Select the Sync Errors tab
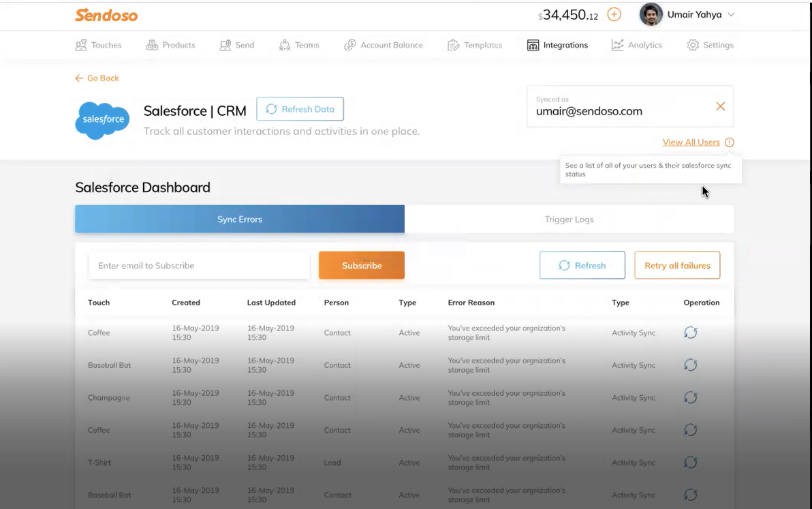The height and width of the screenshot is (509, 812). click(240, 219)
